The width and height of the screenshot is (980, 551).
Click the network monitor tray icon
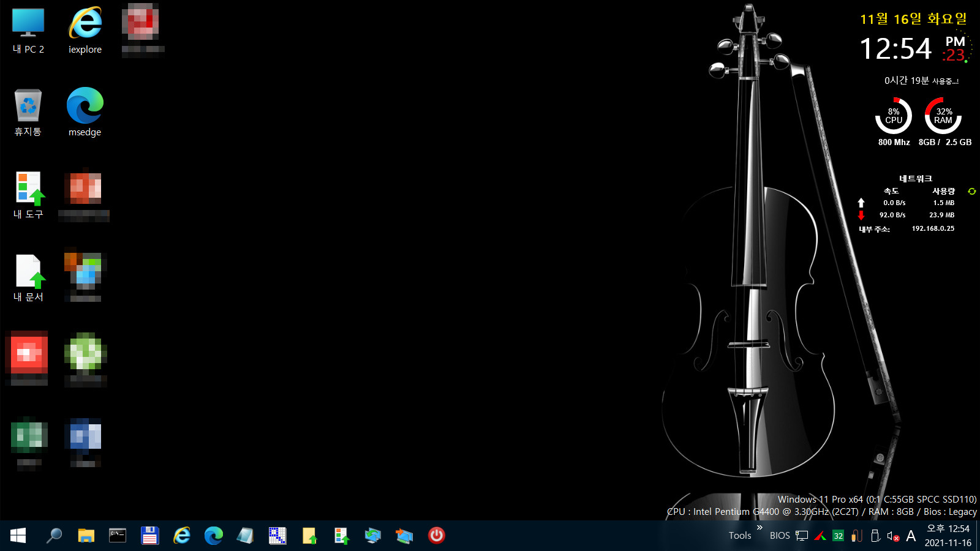pos(802,536)
